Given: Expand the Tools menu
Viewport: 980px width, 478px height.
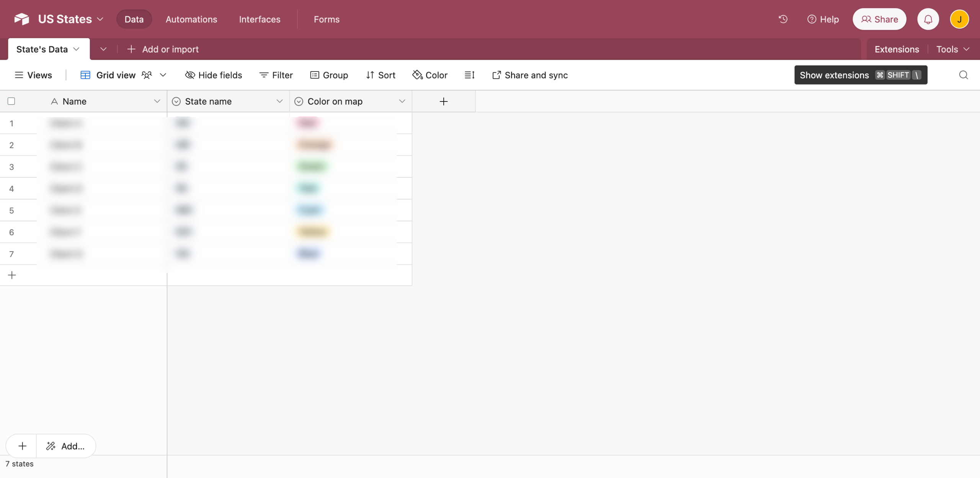Looking at the screenshot, I should 952,49.
